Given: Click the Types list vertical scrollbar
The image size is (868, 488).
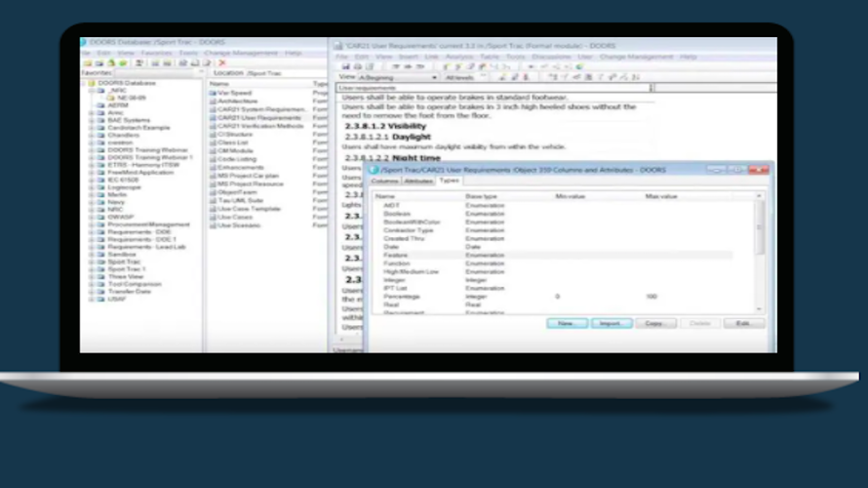Looking at the screenshot, I should click(759, 252).
